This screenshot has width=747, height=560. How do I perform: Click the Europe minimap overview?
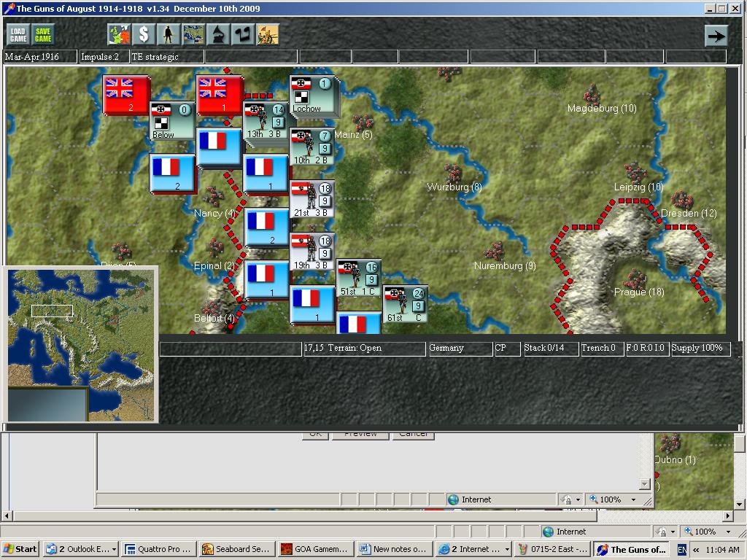pyautogui.click(x=81, y=345)
